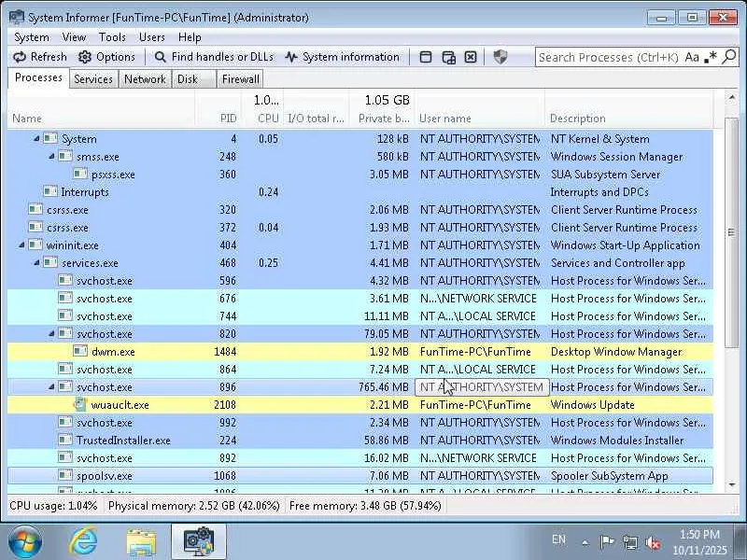This screenshot has height=560, width=747.
Task: Click the System process icon
Action: click(50, 138)
